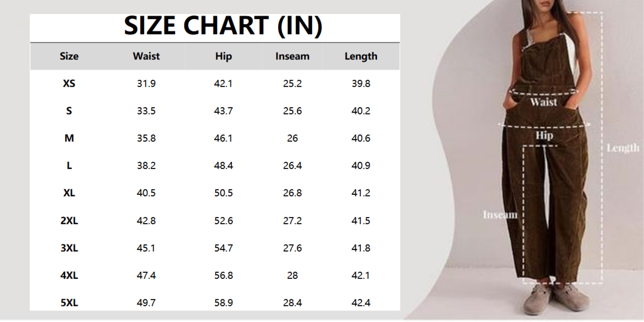Select the M size row label
Viewport: 644px width, 322px height.
tap(69, 138)
